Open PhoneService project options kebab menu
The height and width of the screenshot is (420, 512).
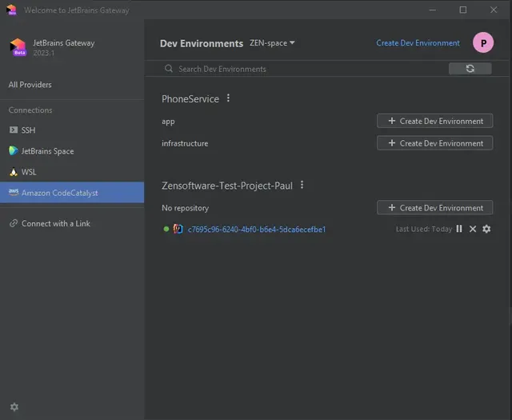pos(228,98)
